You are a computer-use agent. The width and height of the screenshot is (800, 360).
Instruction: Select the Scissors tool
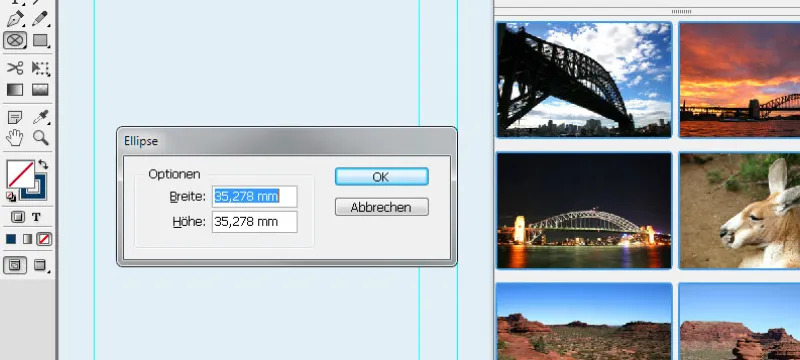tap(15, 68)
